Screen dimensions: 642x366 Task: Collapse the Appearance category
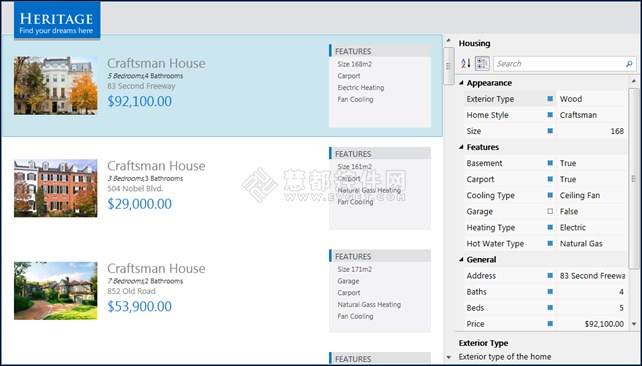(x=461, y=83)
